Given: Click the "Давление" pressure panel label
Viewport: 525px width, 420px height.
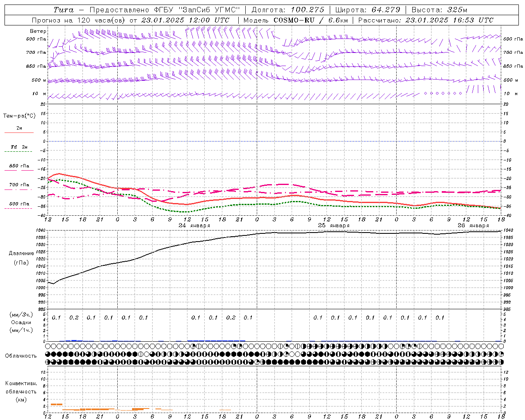Looking at the screenshot, I should [x=21, y=253].
